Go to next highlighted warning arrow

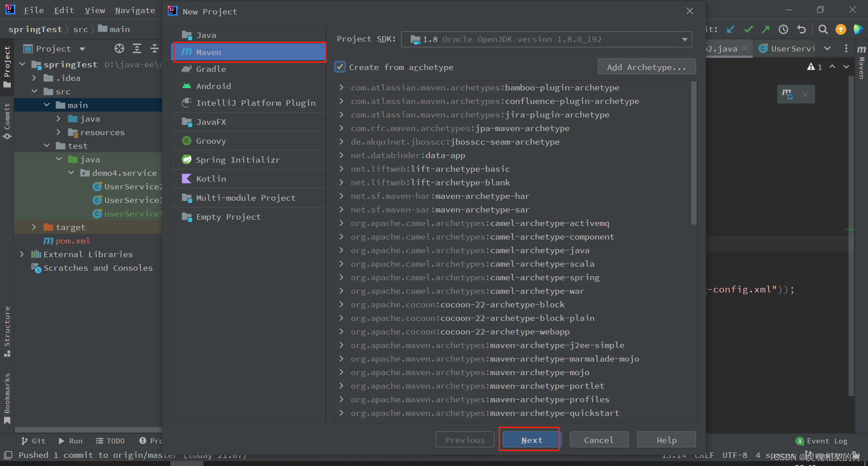[846, 66]
